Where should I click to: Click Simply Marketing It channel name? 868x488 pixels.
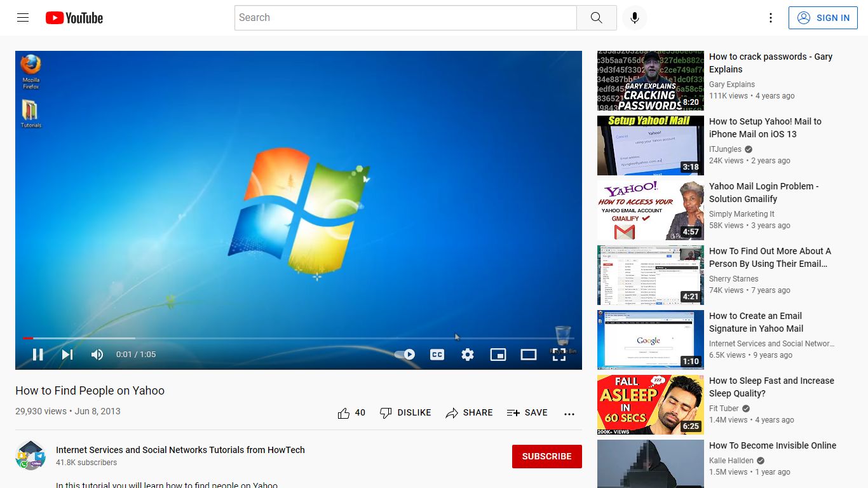742,214
